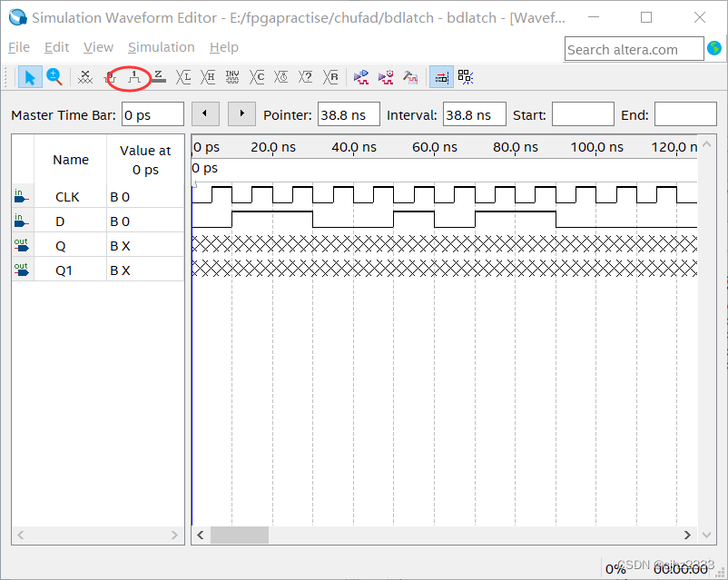
Task: Move time bar to next transition
Action: click(241, 113)
